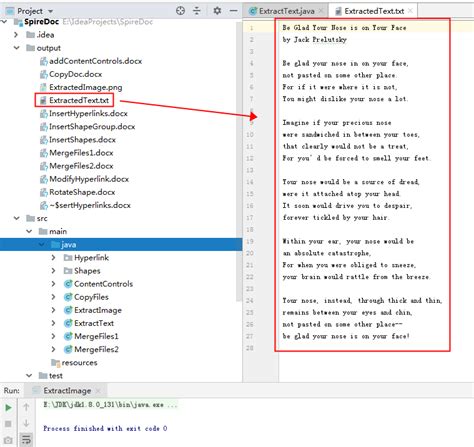Click 'by Jack Prelutsky' line in editor
Screen dimensions: 474x447
[x=314, y=39]
